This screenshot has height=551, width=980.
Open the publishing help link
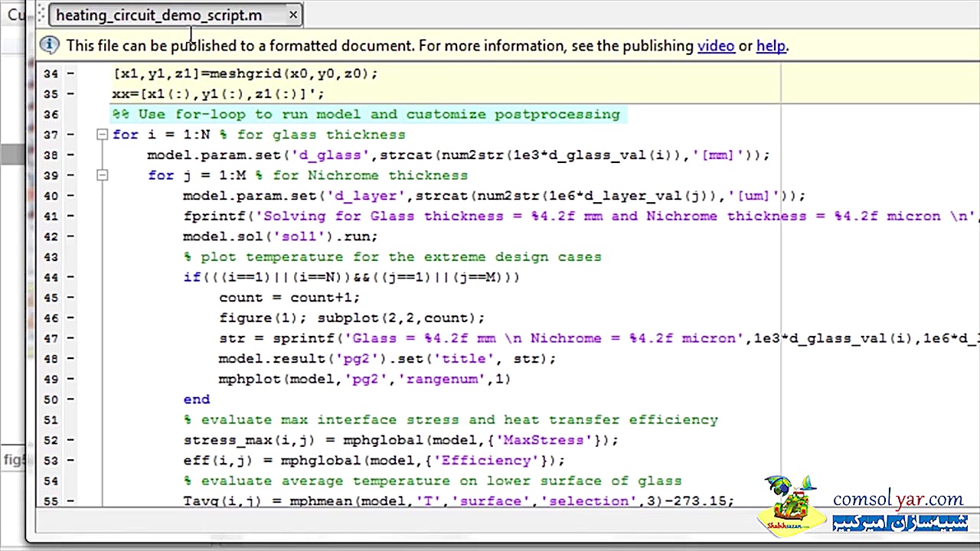[x=771, y=46]
